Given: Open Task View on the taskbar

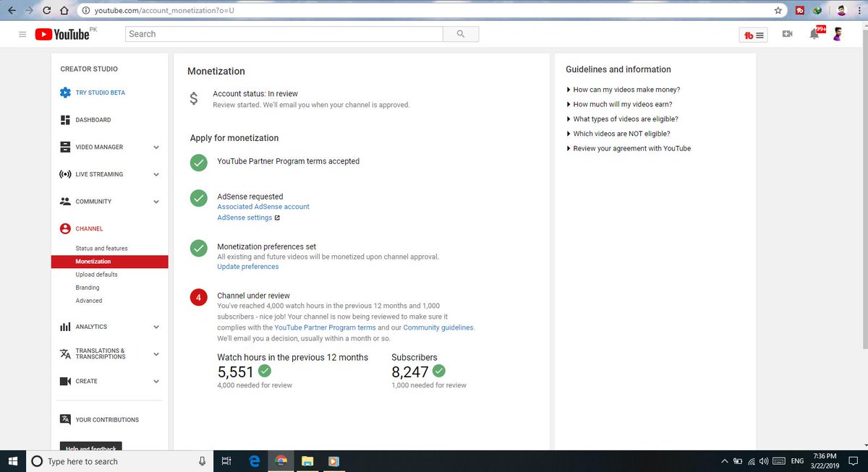Looking at the screenshot, I should point(226,461).
